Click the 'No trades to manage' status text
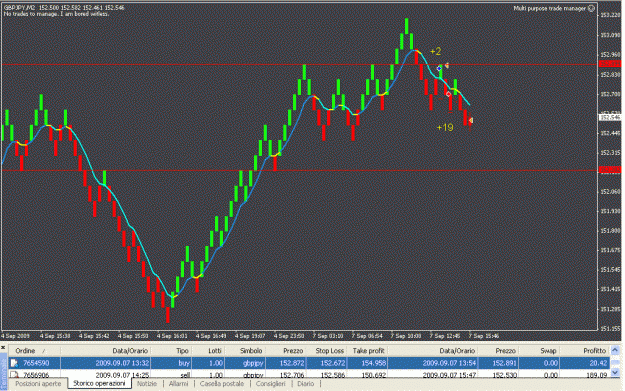625x391 pixels. tap(56, 14)
